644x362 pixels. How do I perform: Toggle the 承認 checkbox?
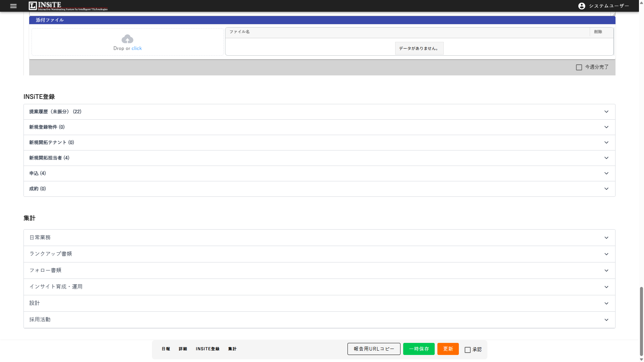tap(468, 350)
